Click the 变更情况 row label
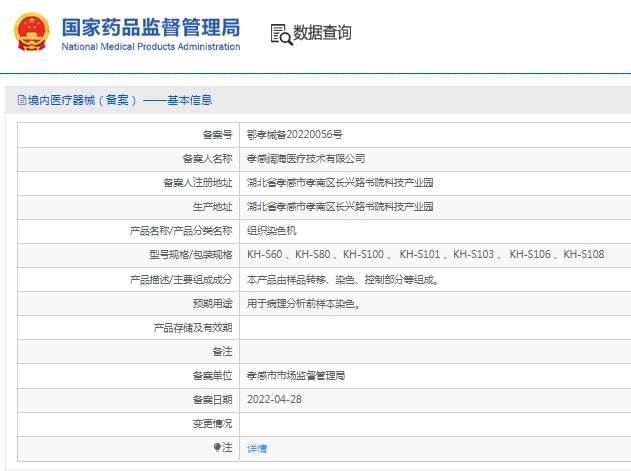 coord(212,423)
